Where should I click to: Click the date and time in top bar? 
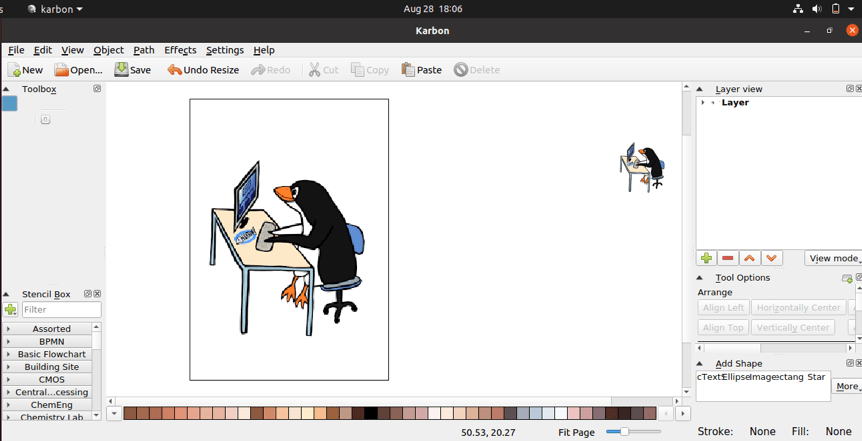433,9
